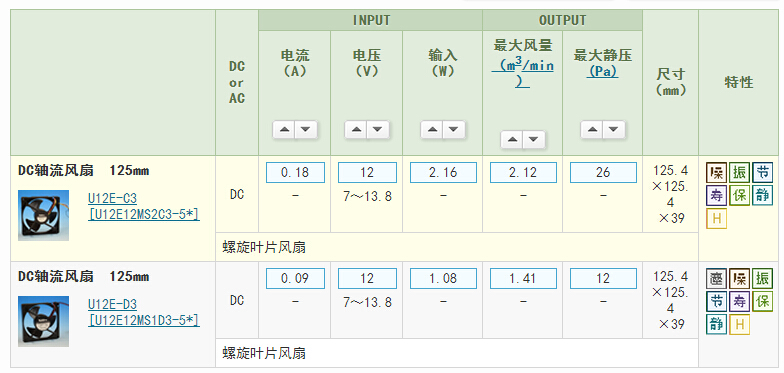Click the yellow H icon in U12E-C3 row

716,218
